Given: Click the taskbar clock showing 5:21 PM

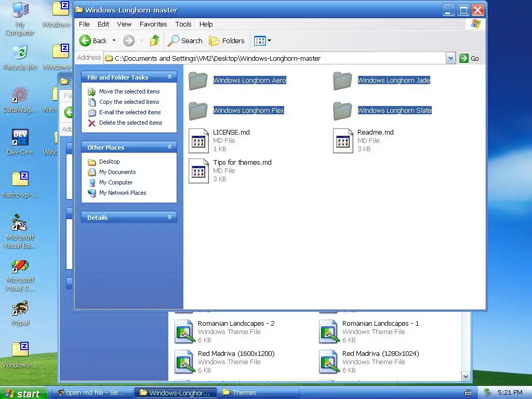Looking at the screenshot, I should pos(510,393).
